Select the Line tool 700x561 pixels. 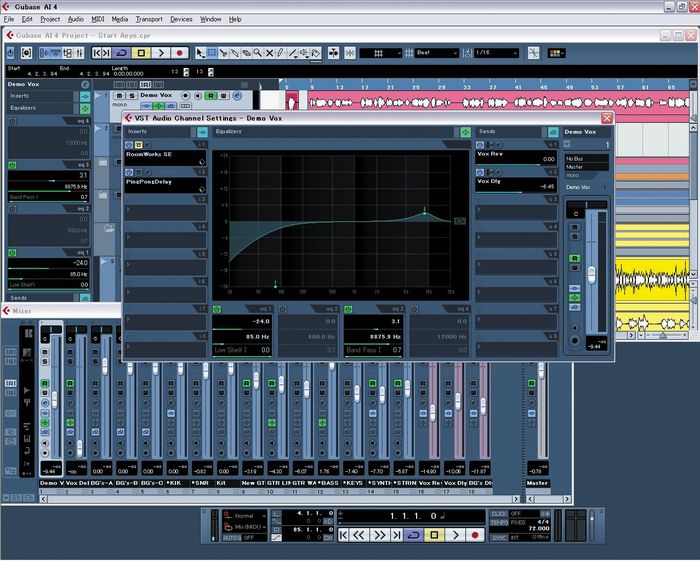pos(293,53)
